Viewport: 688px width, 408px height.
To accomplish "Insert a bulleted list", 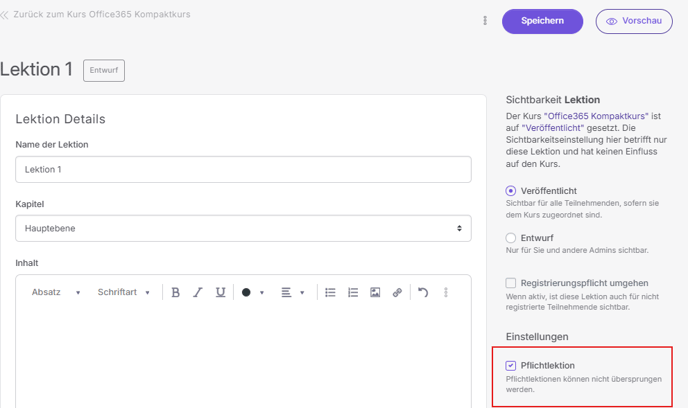I will (x=330, y=292).
